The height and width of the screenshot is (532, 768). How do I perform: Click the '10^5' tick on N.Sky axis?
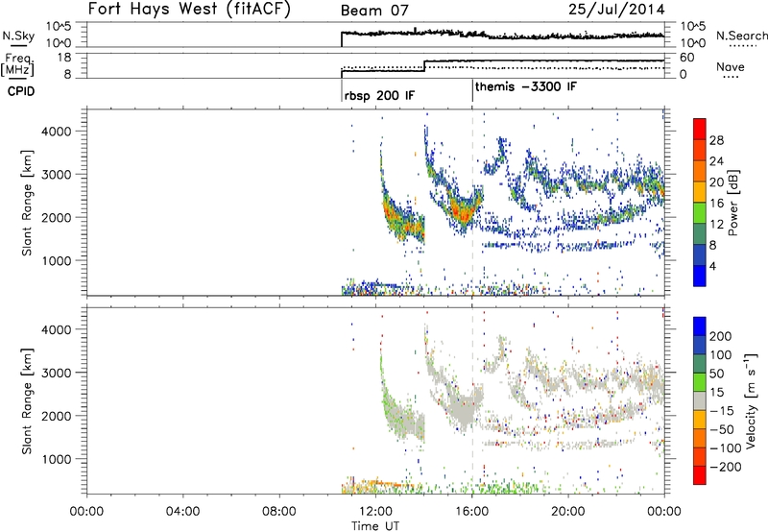pyautogui.click(x=59, y=27)
